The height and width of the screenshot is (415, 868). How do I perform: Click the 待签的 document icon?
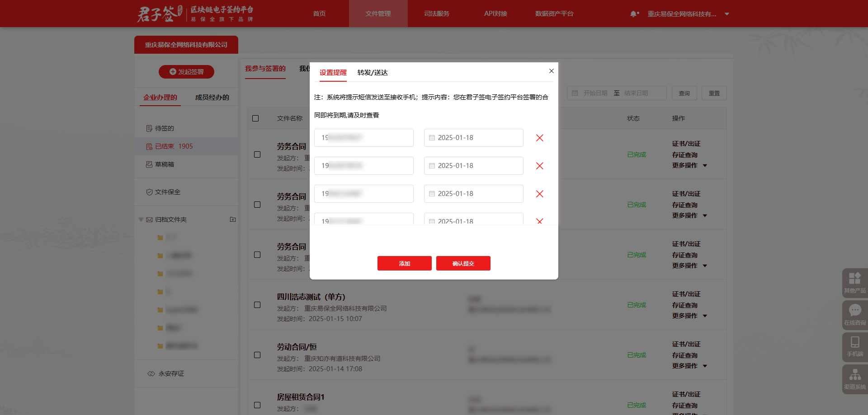149,129
